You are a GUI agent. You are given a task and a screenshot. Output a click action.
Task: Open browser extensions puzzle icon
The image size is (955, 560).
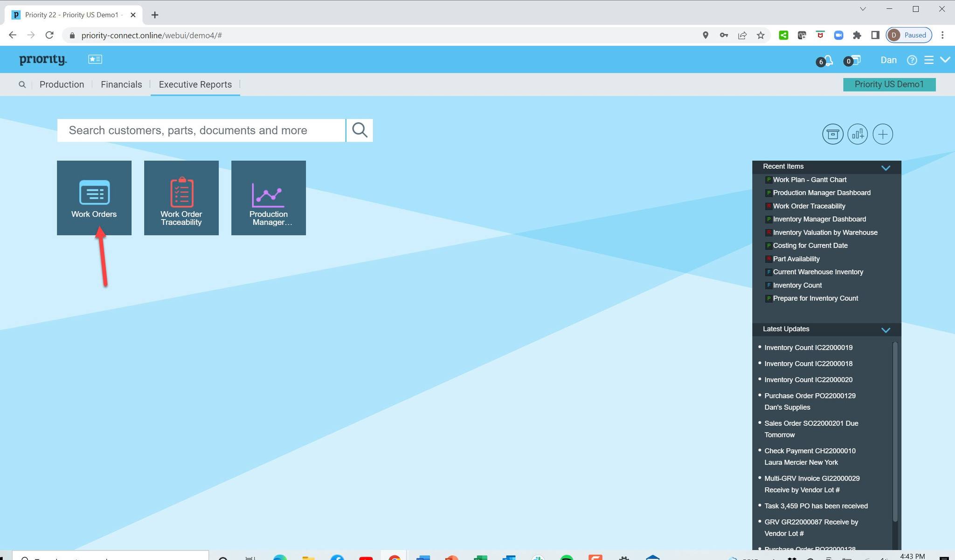(857, 35)
